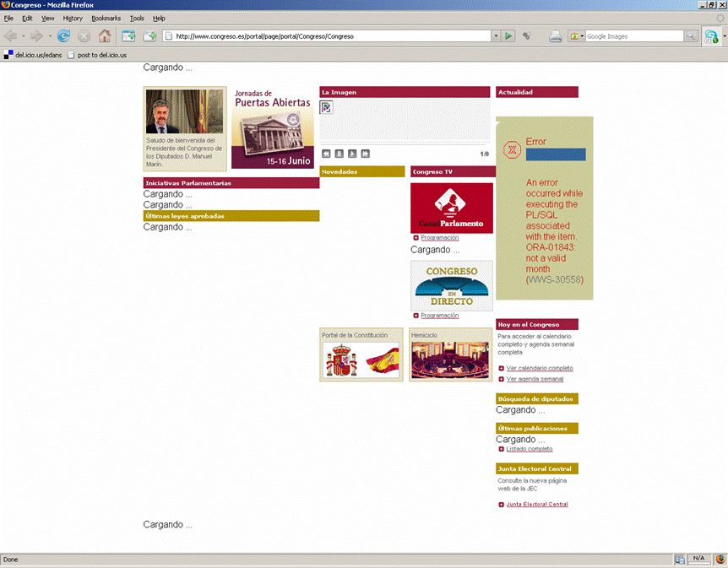The image size is (728, 568).
Task: Follow the Junta Electoral Central link
Action: click(x=537, y=505)
